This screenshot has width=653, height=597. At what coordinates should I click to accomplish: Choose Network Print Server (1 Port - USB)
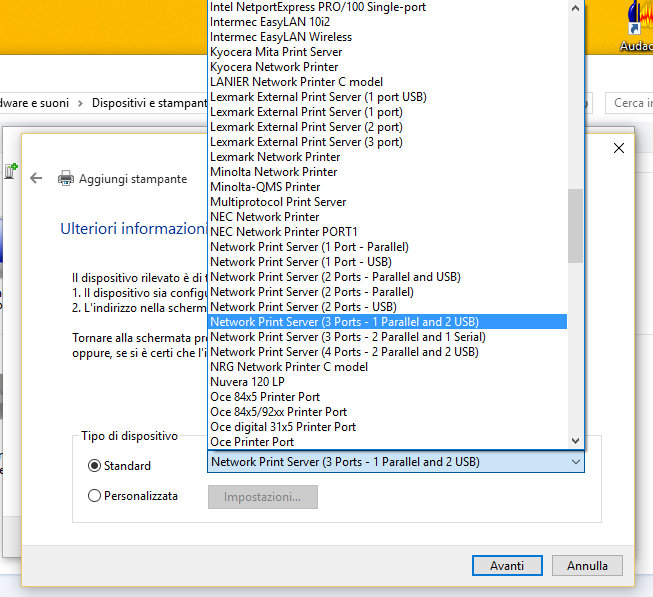[387, 262]
